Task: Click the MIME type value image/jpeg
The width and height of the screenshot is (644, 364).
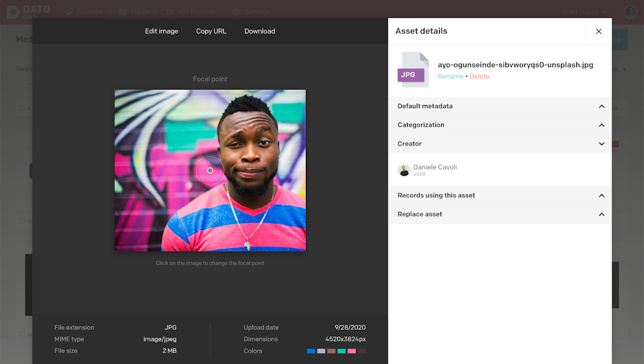Action: point(160,339)
